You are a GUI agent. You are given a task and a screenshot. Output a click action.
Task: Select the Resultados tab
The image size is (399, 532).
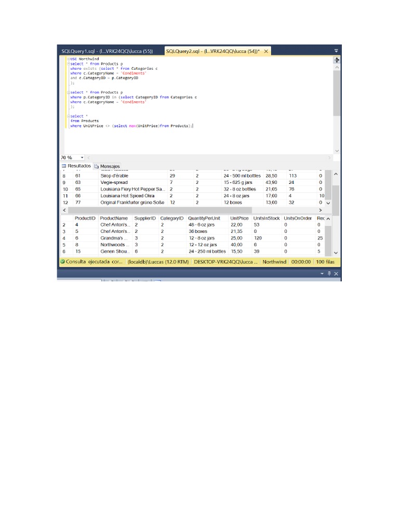click(76, 166)
